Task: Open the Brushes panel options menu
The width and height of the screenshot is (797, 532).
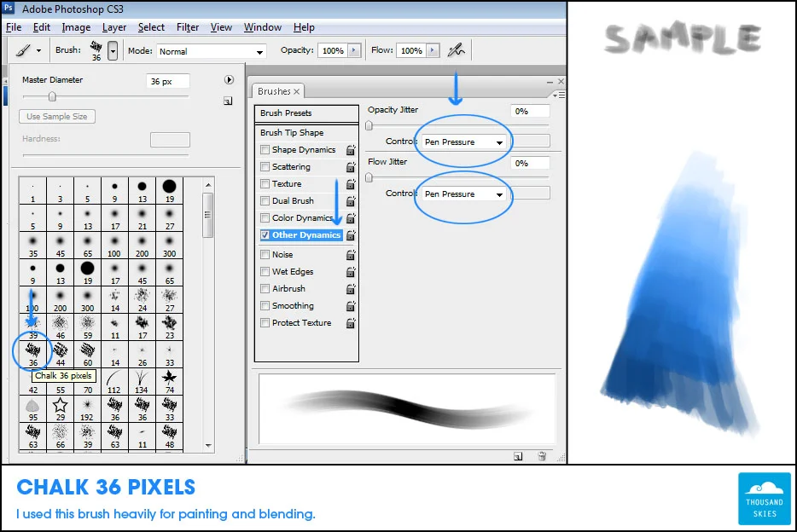Action: click(x=559, y=95)
